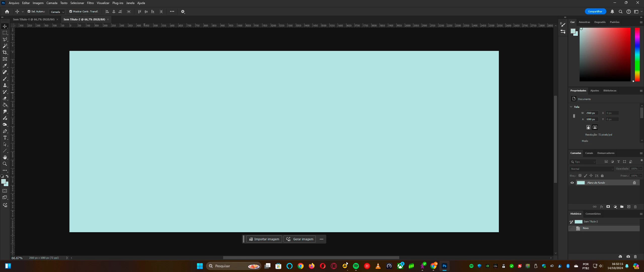
Task: Open the Normal blend mode dropdown
Action: pos(591,169)
